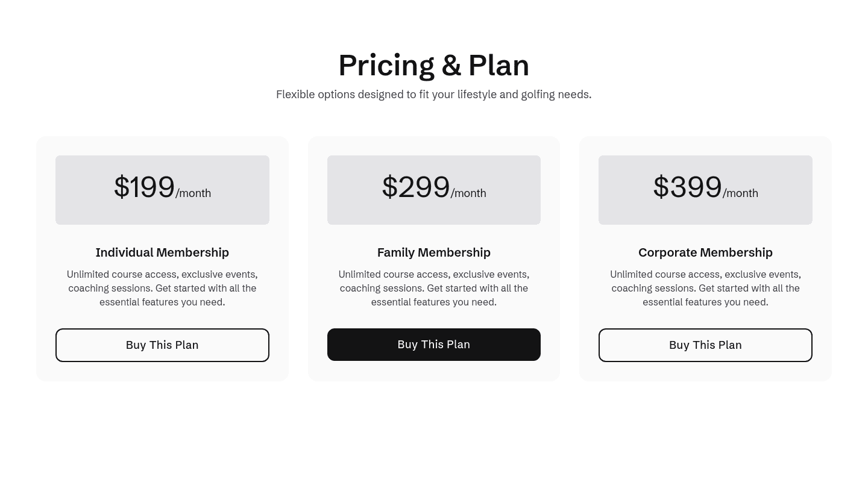The width and height of the screenshot is (868, 488).
Task: Click Buy This Plan for Family Membership
Action: tap(433, 344)
